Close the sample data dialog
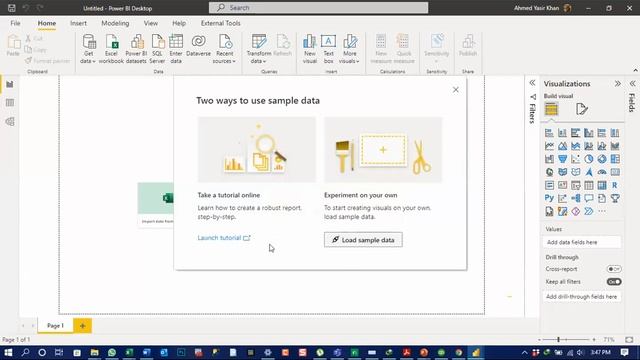Screen dimensions: 640x360 (x=456, y=90)
